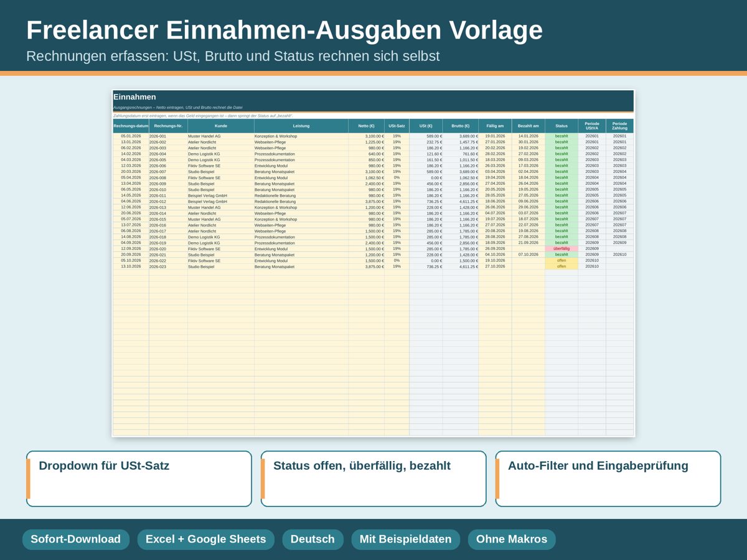Screen dimensions: 747x560
Task: Click Periode Zahlung 202610 in row 2026-021
Action: coord(620,254)
